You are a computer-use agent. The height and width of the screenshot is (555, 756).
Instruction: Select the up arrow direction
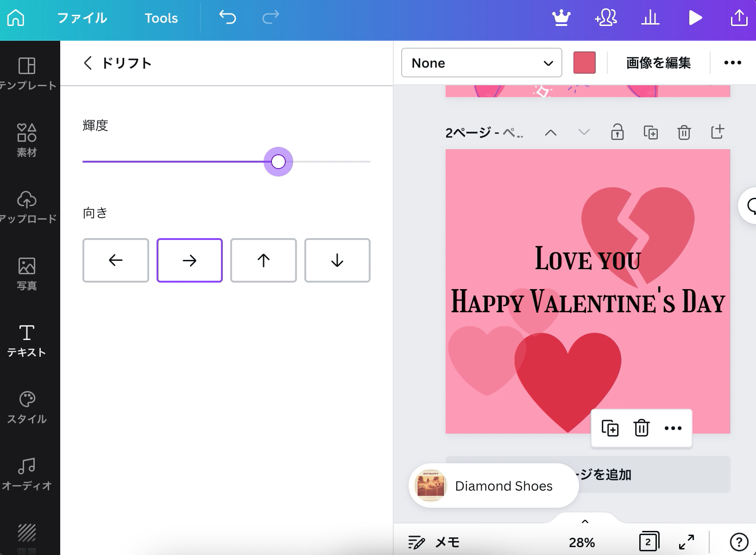(264, 260)
